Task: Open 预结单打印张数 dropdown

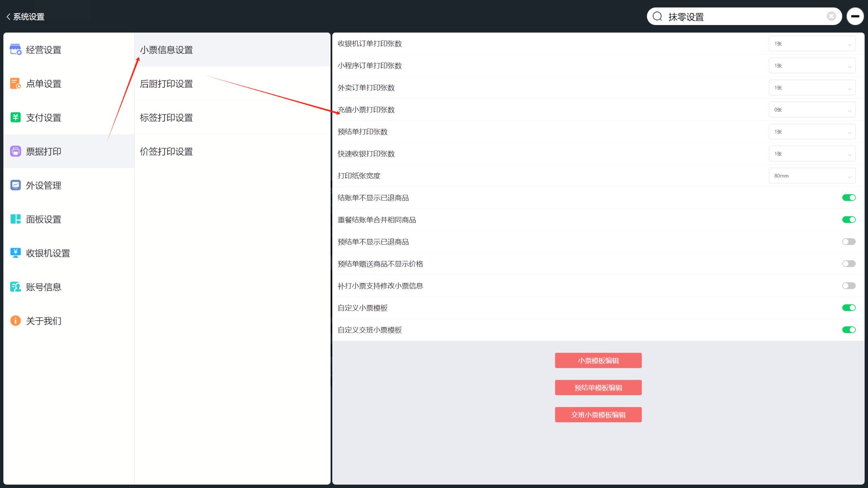Action: point(812,132)
